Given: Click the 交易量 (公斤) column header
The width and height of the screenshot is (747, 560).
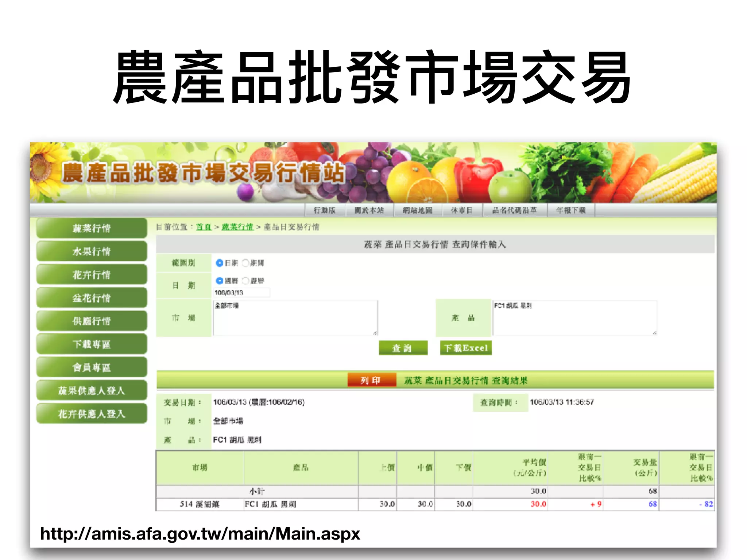Looking at the screenshot, I should [x=631, y=468].
